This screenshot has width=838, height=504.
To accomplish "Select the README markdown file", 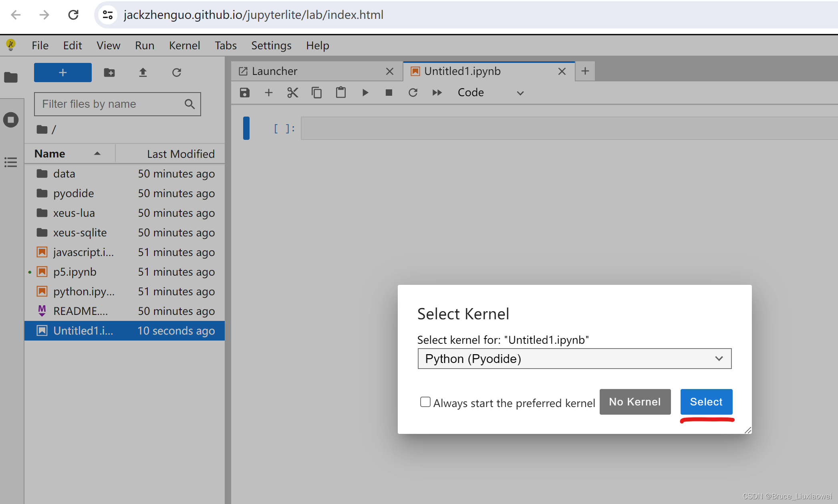I will coord(125,311).
